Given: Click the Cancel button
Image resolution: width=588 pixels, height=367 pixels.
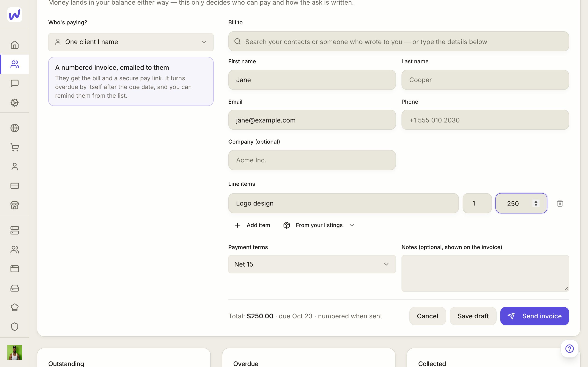Looking at the screenshot, I should (427, 316).
